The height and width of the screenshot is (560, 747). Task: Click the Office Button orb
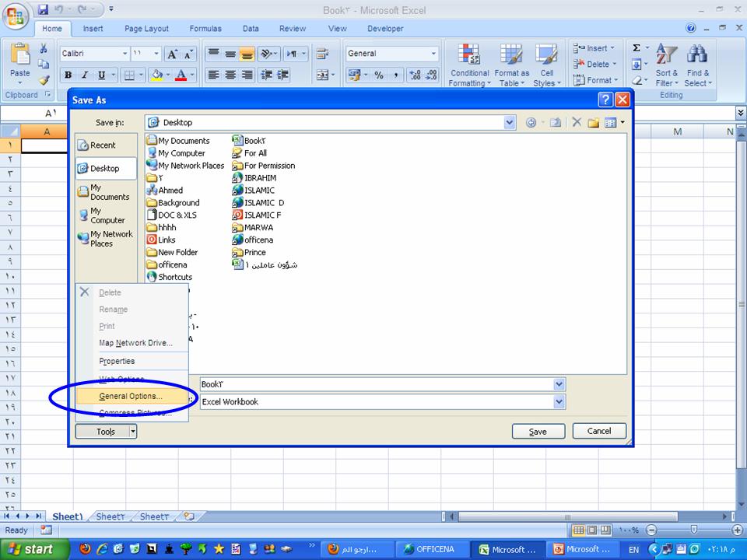16,16
